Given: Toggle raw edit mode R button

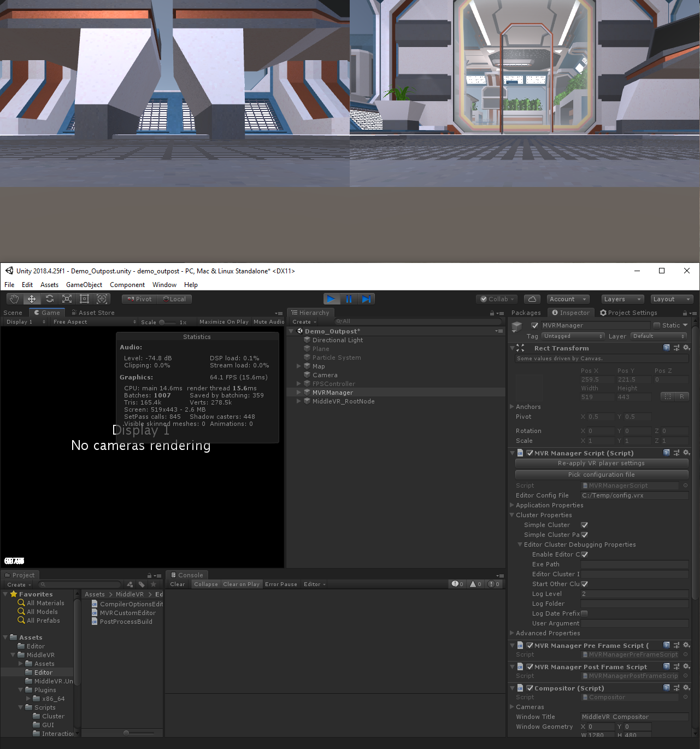Looking at the screenshot, I should tap(682, 396).
